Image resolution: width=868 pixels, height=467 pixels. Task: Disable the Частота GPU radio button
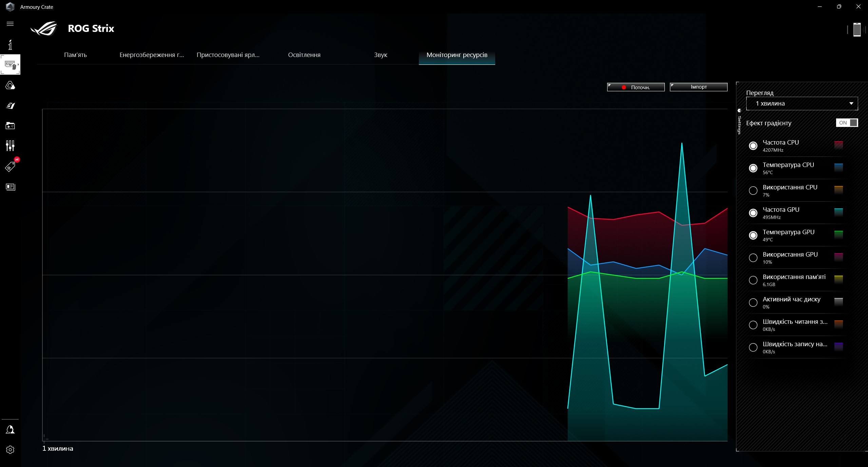[x=753, y=213]
